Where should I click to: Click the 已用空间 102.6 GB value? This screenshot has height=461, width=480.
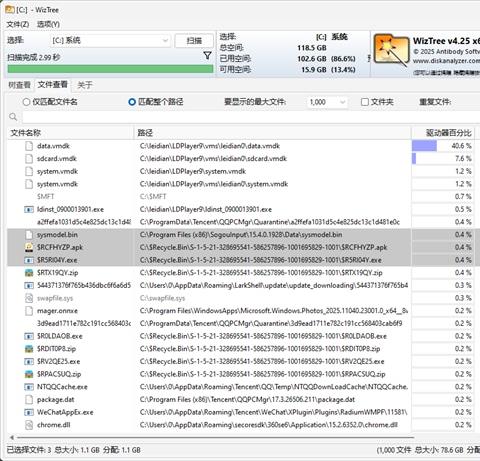point(312,59)
